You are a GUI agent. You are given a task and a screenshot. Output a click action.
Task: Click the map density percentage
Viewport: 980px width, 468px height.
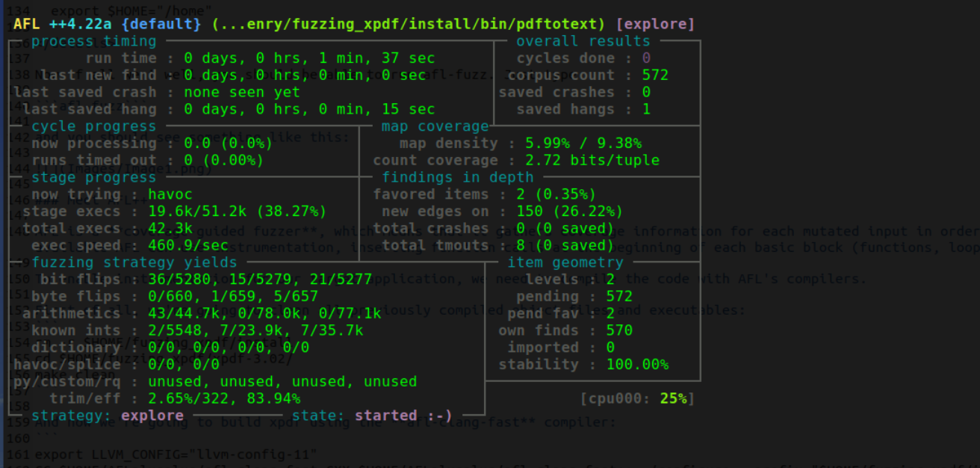tap(583, 144)
